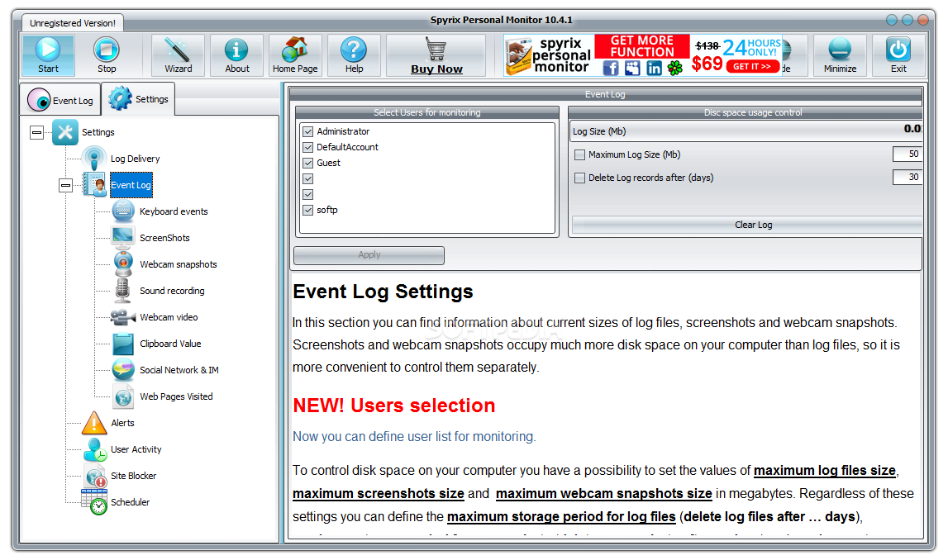Select Log Delivery in settings tree

[135, 159]
